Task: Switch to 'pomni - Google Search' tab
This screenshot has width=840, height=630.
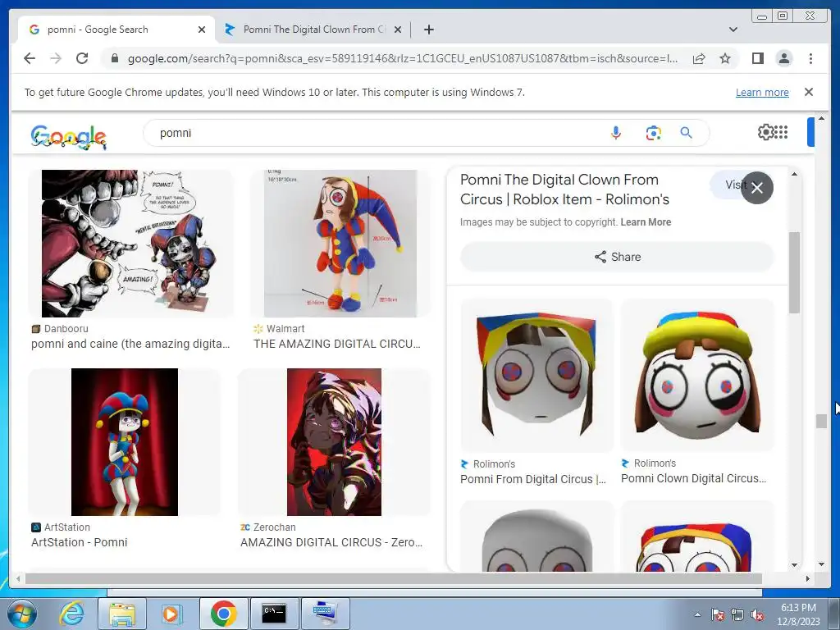Action: [116, 30]
